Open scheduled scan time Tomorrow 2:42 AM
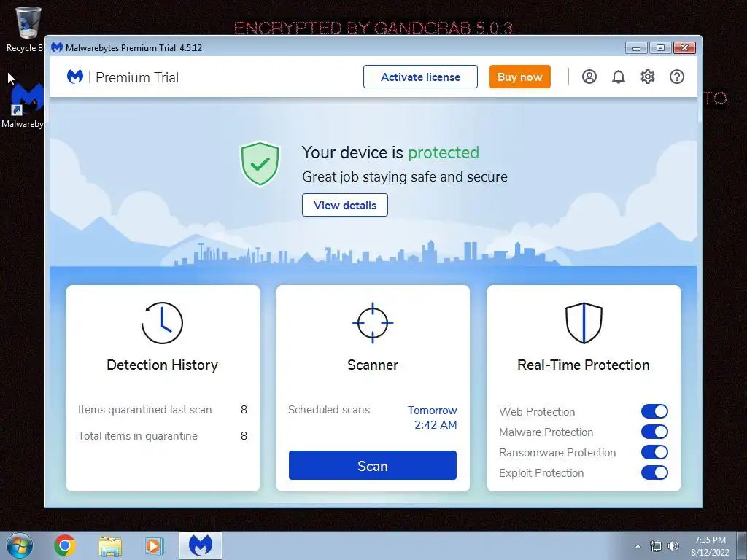This screenshot has width=747, height=560. pyautogui.click(x=432, y=418)
